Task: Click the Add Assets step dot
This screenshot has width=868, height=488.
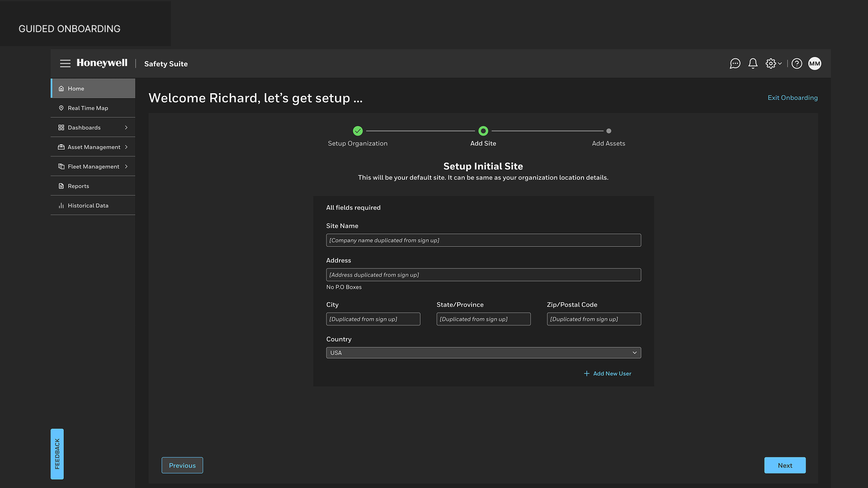Action: click(609, 131)
